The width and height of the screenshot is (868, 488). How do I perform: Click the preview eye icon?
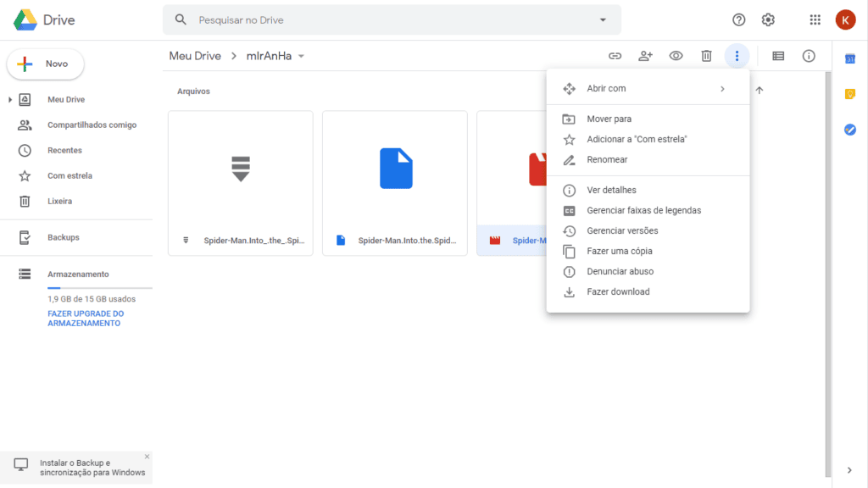click(x=676, y=56)
